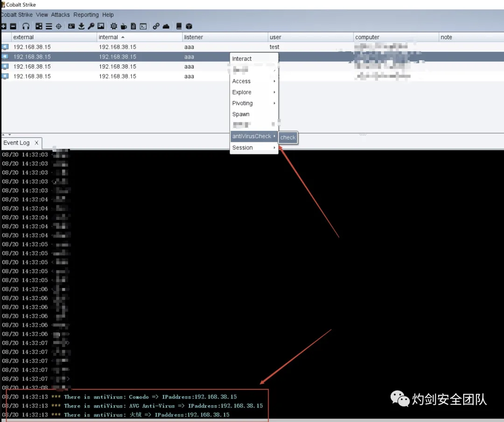The image size is (504, 422).
Task: Choose Spawn in the context menu
Action: tap(254, 114)
